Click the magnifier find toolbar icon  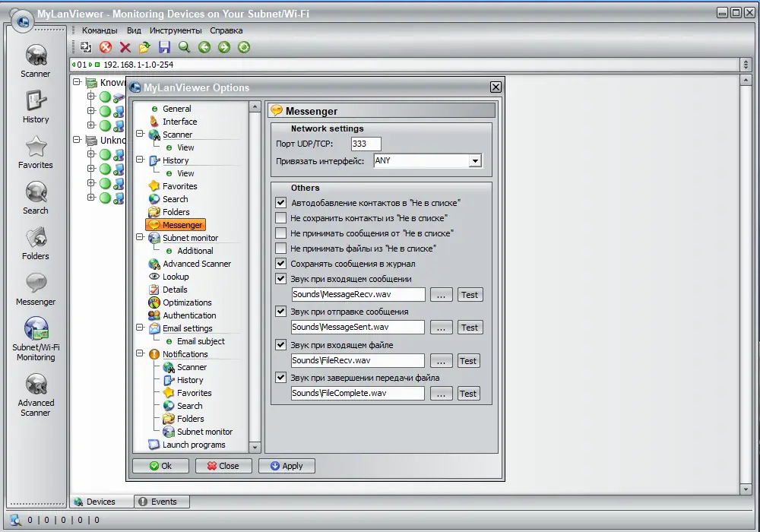pos(184,47)
